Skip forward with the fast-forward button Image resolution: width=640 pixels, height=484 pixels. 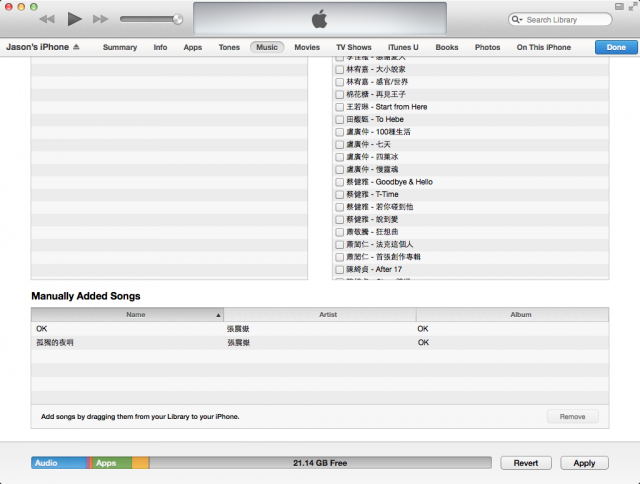[x=100, y=19]
